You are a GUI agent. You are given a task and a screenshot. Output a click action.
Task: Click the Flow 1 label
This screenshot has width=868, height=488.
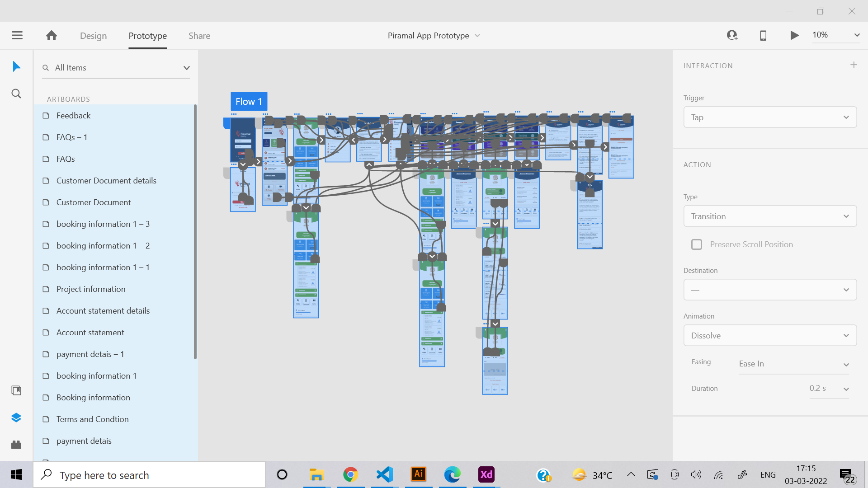(x=249, y=102)
